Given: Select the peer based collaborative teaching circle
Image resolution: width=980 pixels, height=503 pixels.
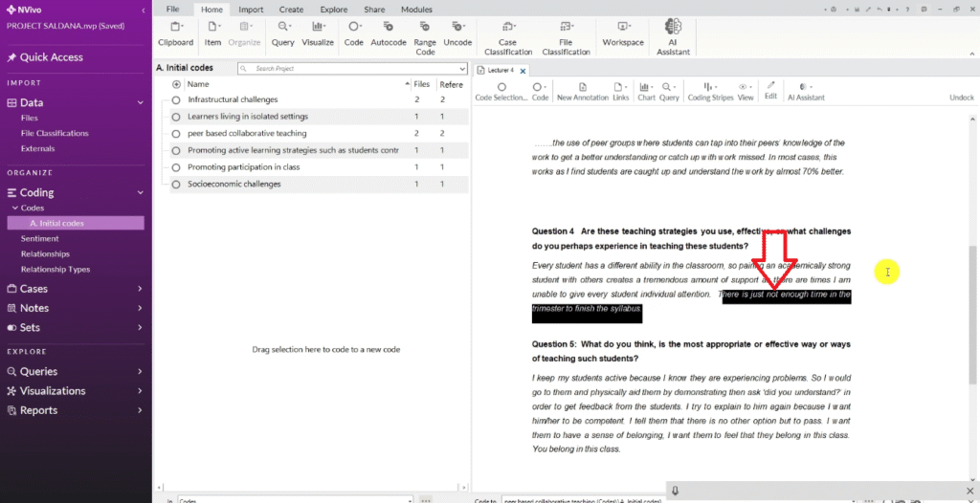Looking at the screenshot, I should pos(176,133).
